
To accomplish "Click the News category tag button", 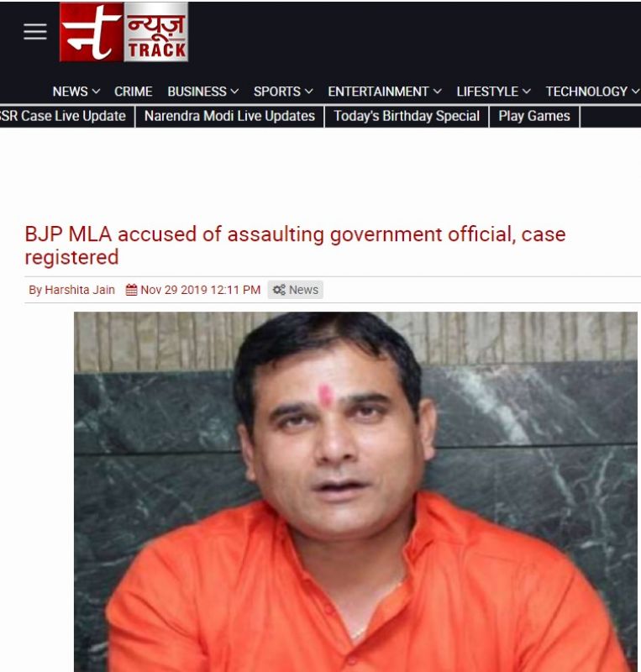I will [296, 290].
